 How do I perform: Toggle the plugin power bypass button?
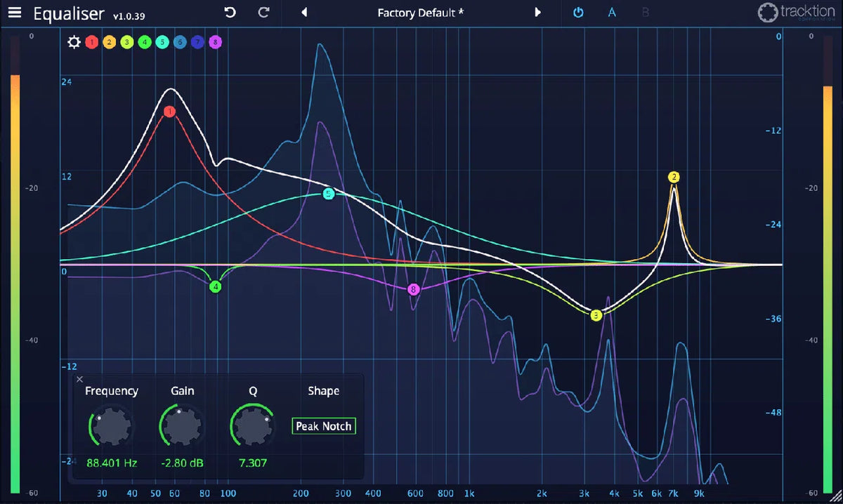coord(578,13)
